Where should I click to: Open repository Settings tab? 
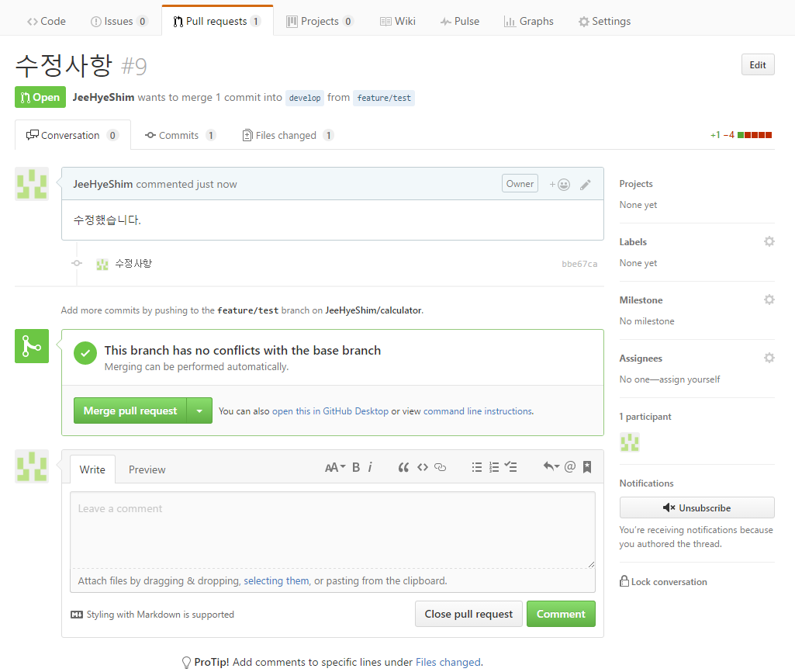(x=605, y=21)
